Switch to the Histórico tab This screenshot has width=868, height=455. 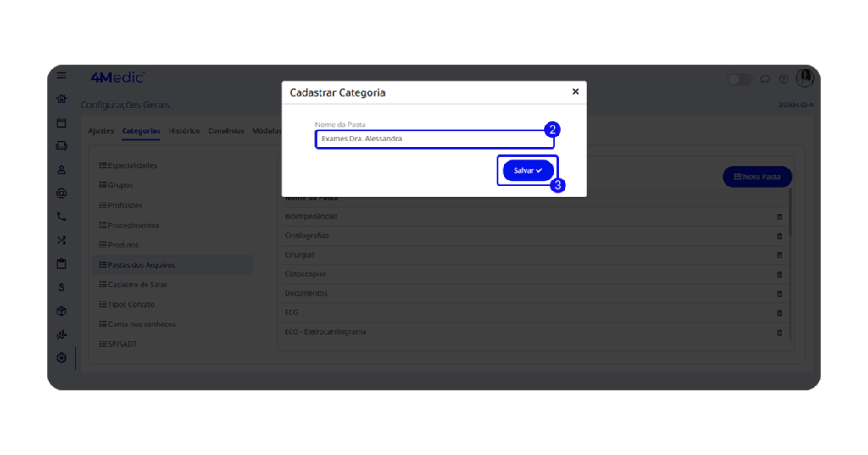click(184, 131)
